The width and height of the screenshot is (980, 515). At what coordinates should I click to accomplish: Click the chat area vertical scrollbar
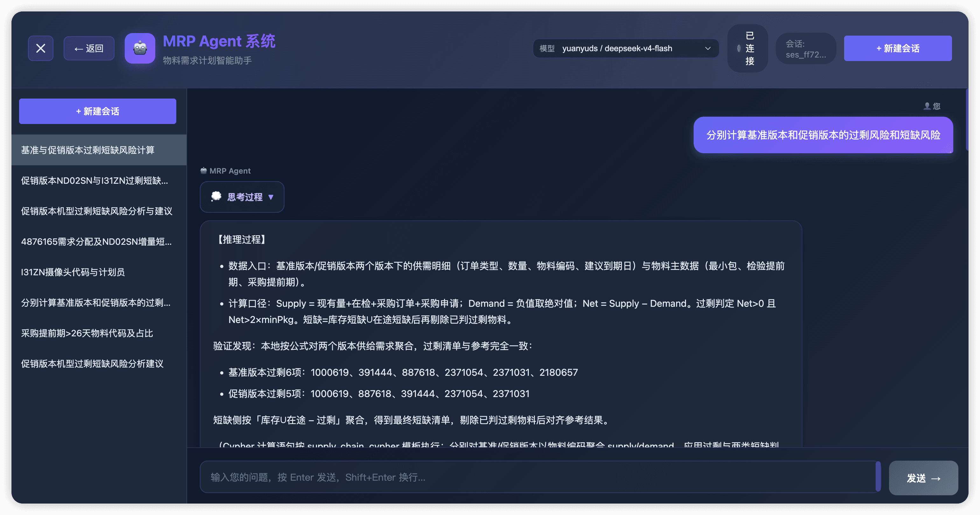[x=967, y=119]
